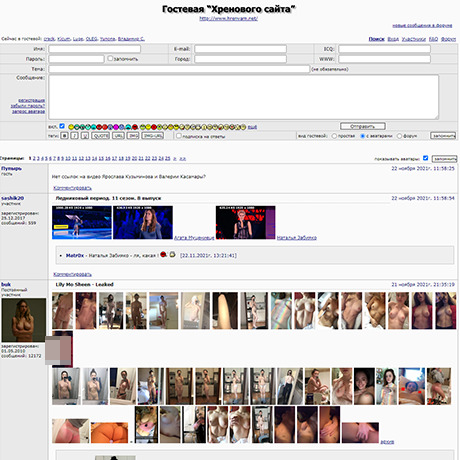The width and height of the screenshot is (460, 460).
Task: Click the 'запрос аватара' link
Action: tap(28, 111)
